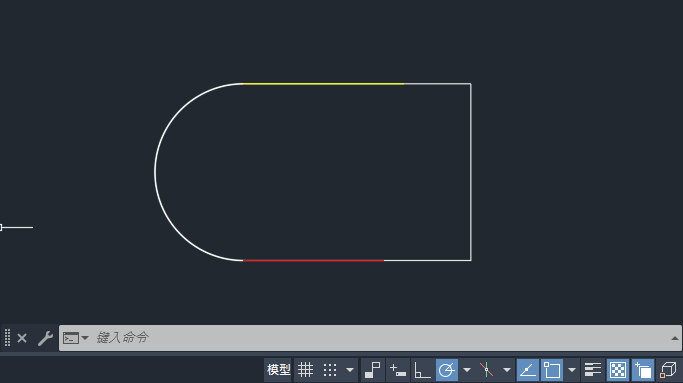
Task: Toggle ortho mode icon
Action: coord(422,370)
